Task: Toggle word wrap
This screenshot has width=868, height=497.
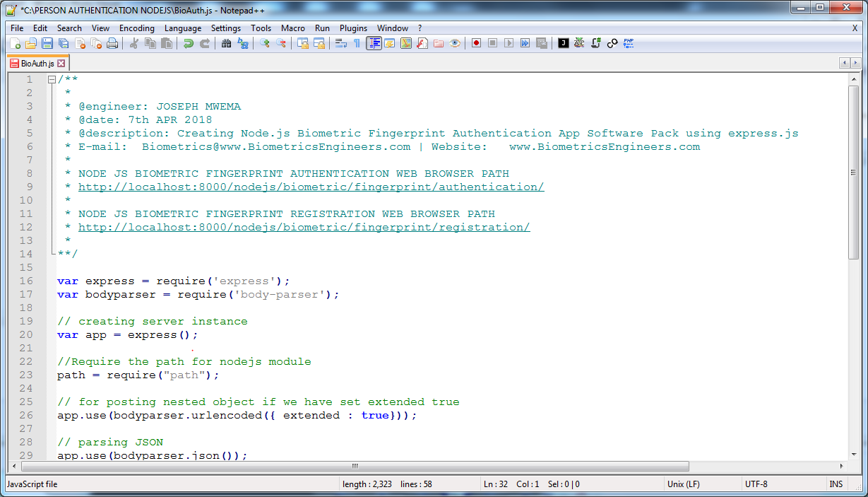Action: [340, 43]
